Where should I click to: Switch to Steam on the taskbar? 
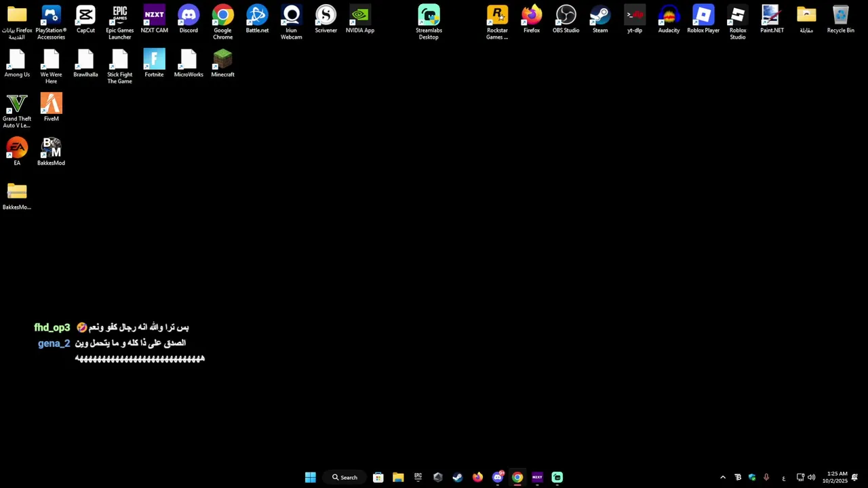click(458, 477)
